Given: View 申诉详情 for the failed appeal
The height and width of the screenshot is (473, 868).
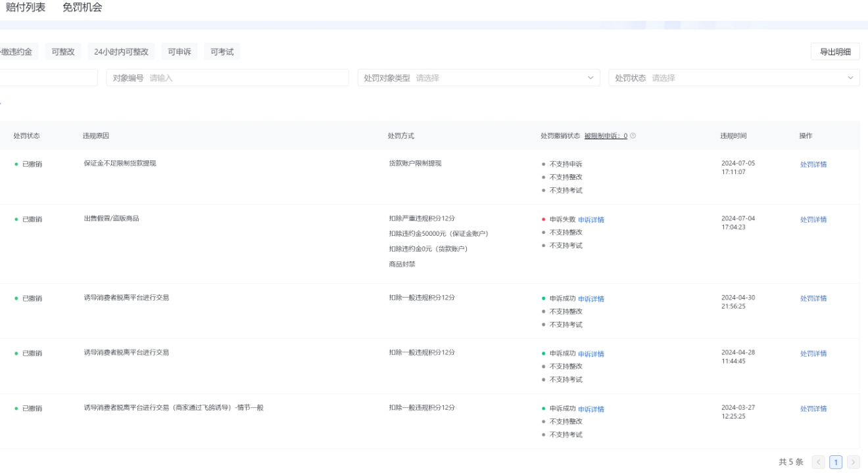Looking at the screenshot, I should pyautogui.click(x=591, y=220).
